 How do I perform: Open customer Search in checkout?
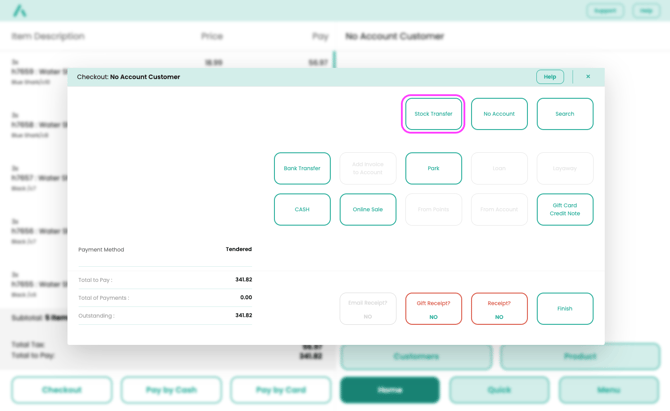tap(564, 114)
